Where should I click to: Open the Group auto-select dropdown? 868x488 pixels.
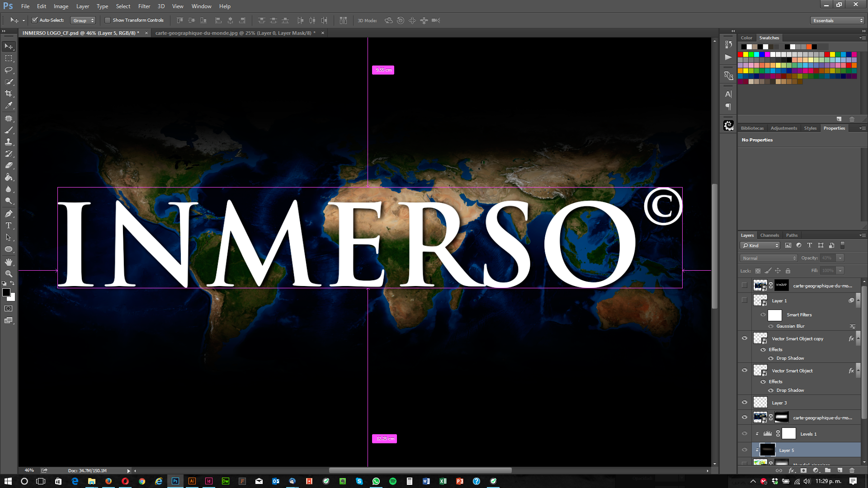tap(83, 20)
